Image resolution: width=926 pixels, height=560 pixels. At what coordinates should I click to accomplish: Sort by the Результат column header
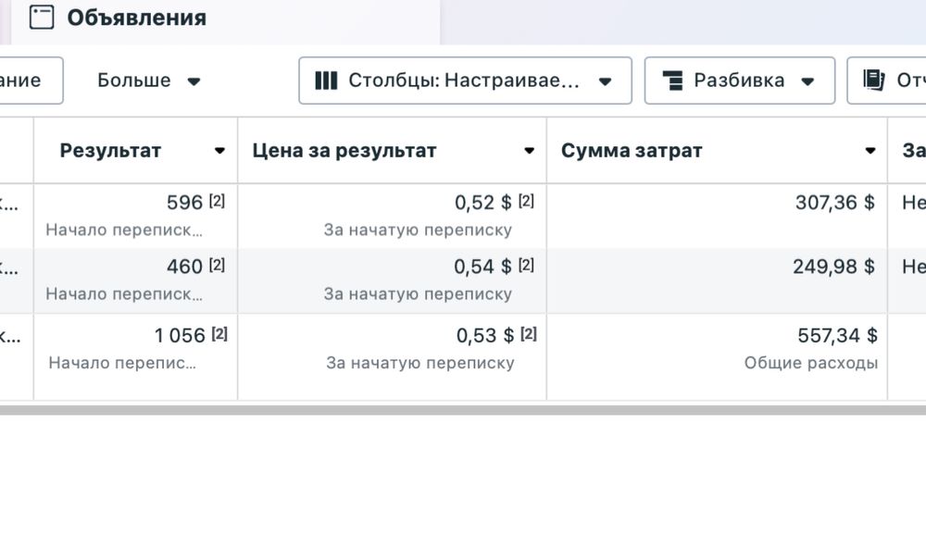[110, 151]
